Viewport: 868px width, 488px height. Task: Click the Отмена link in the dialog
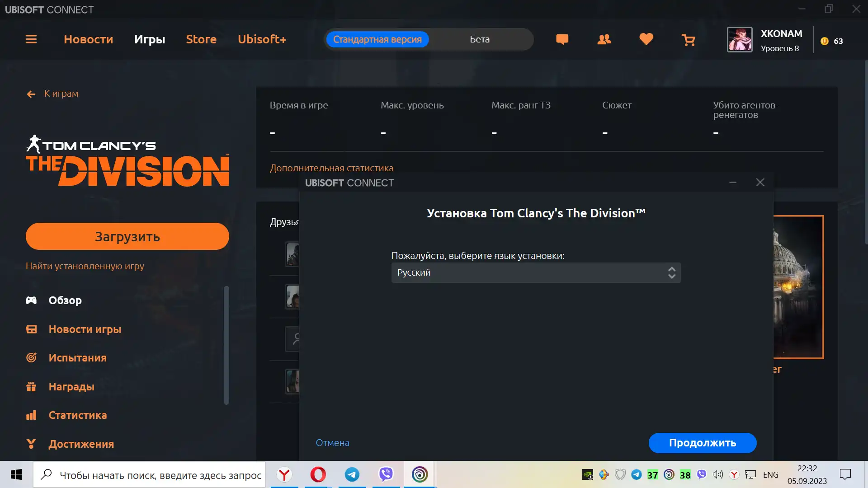(332, 443)
